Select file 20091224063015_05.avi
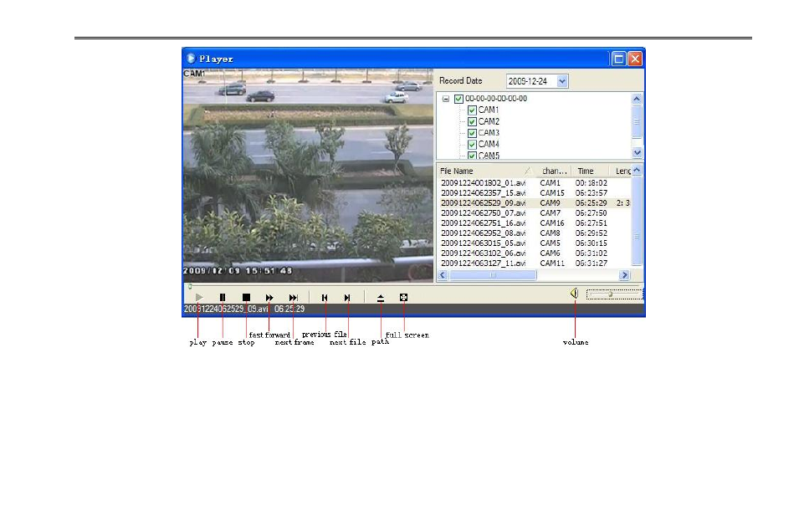799x532 pixels. click(483, 243)
